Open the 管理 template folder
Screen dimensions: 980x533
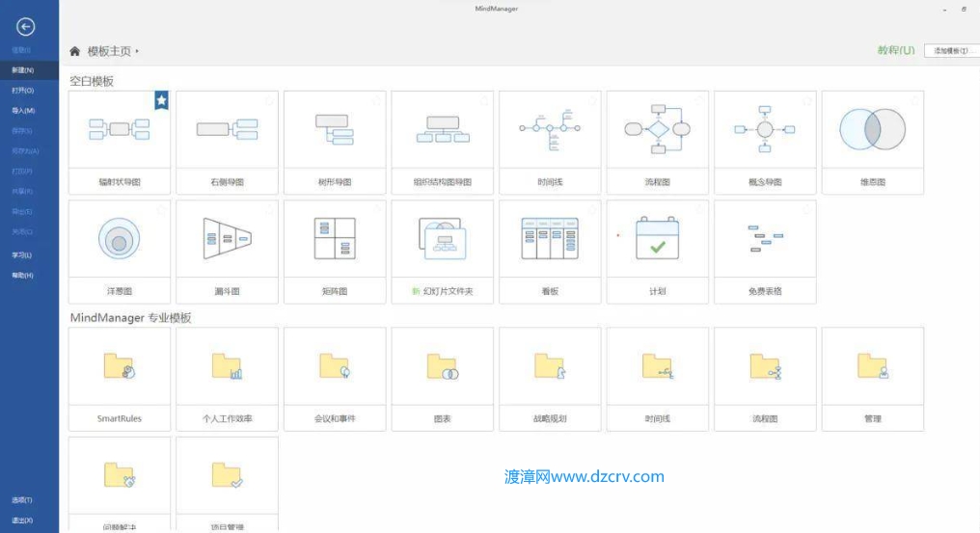(x=873, y=380)
